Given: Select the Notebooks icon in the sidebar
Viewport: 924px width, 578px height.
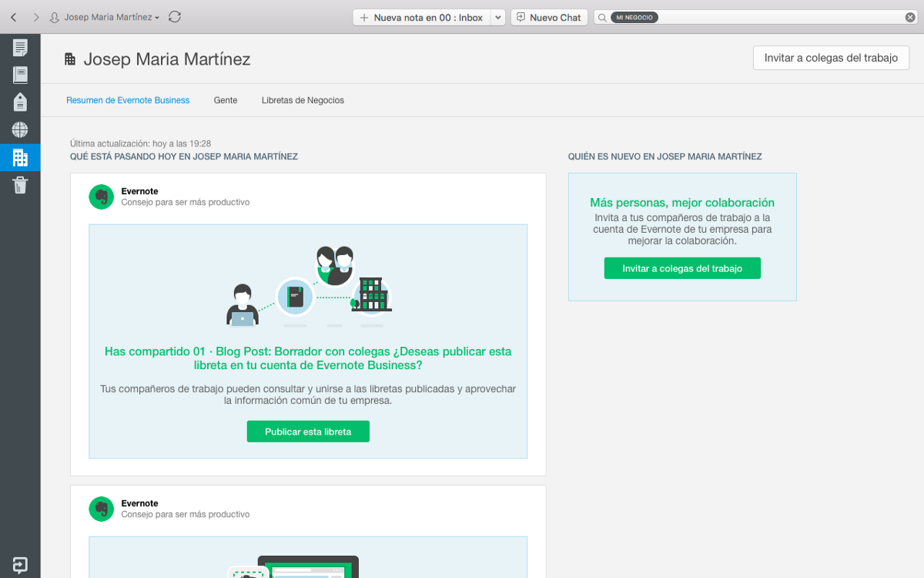Looking at the screenshot, I should pos(20,75).
